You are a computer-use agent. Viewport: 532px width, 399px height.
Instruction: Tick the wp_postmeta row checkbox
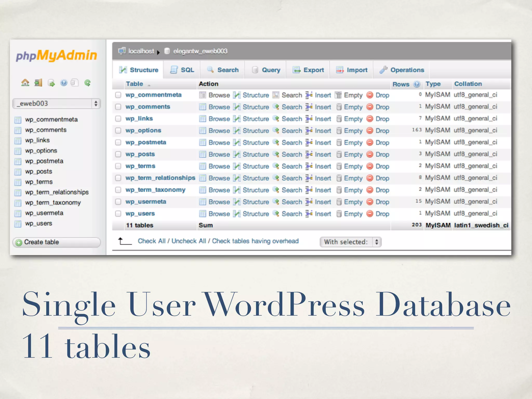pos(118,142)
